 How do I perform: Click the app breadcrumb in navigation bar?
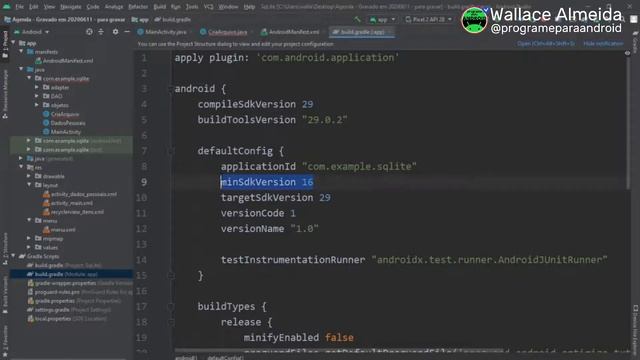point(140,19)
